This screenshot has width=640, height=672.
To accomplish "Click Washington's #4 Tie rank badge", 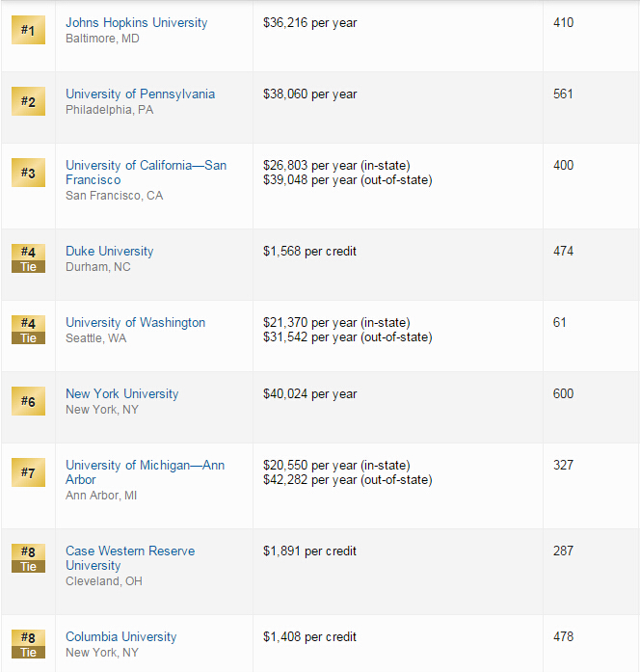I will (x=28, y=330).
